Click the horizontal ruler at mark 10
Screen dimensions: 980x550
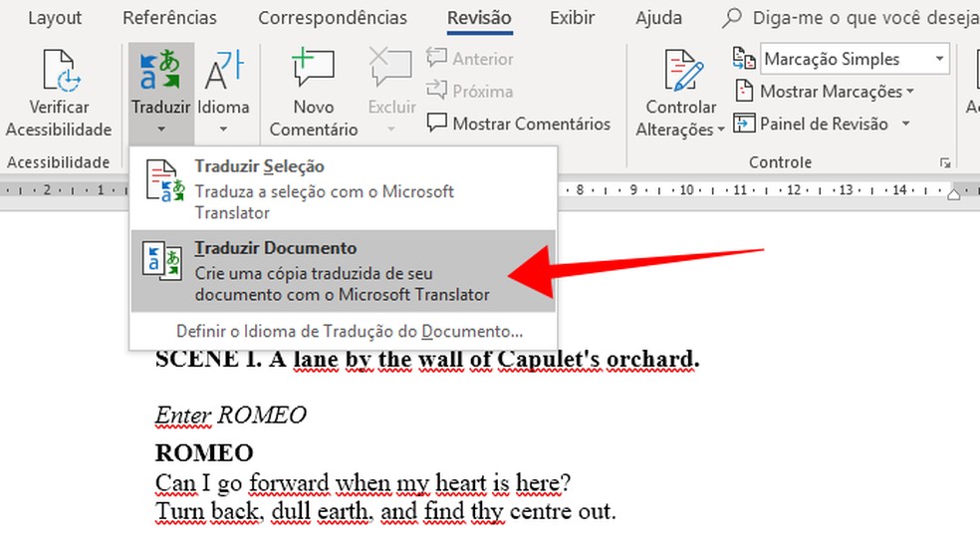click(686, 189)
